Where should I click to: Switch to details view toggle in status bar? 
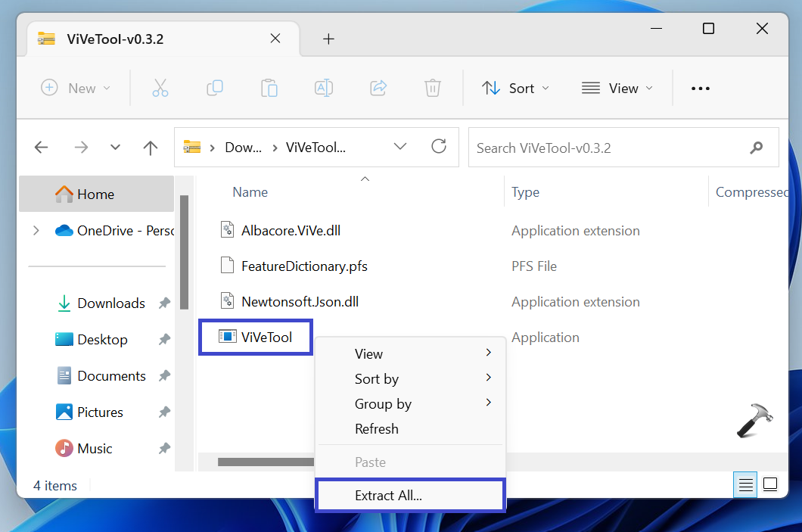(745, 485)
